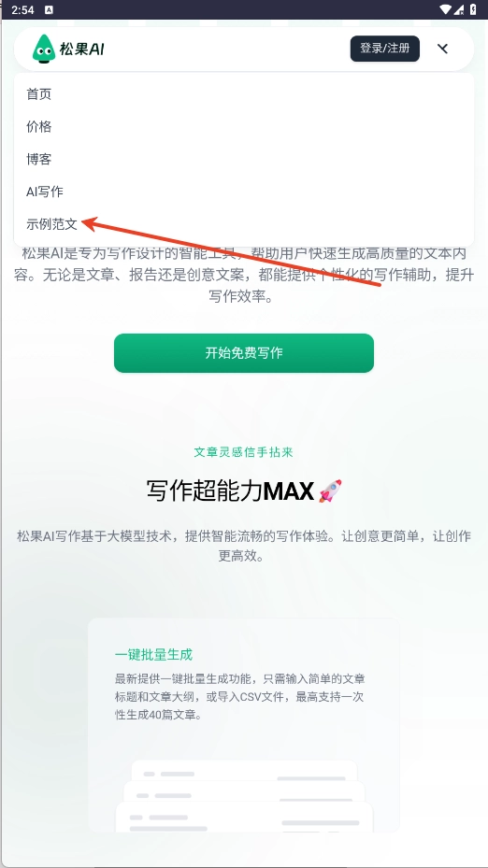Click the 登录/注册 button
The height and width of the screenshot is (868, 488).
[x=385, y=49]
